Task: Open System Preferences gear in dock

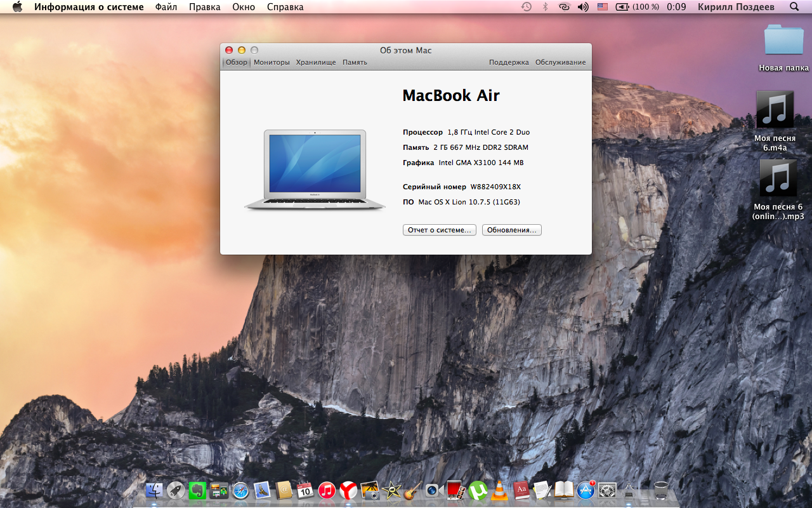Action: [x=607, y=490]
